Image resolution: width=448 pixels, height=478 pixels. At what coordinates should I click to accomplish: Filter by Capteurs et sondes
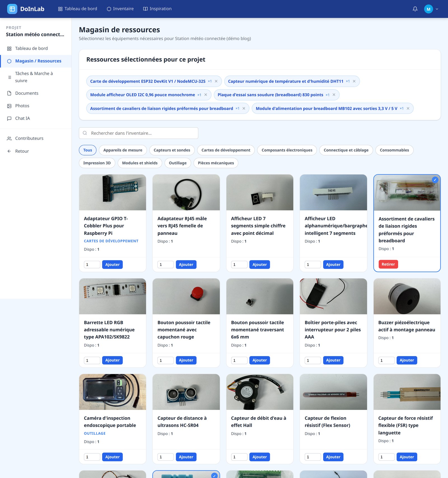tap(172, 150)
